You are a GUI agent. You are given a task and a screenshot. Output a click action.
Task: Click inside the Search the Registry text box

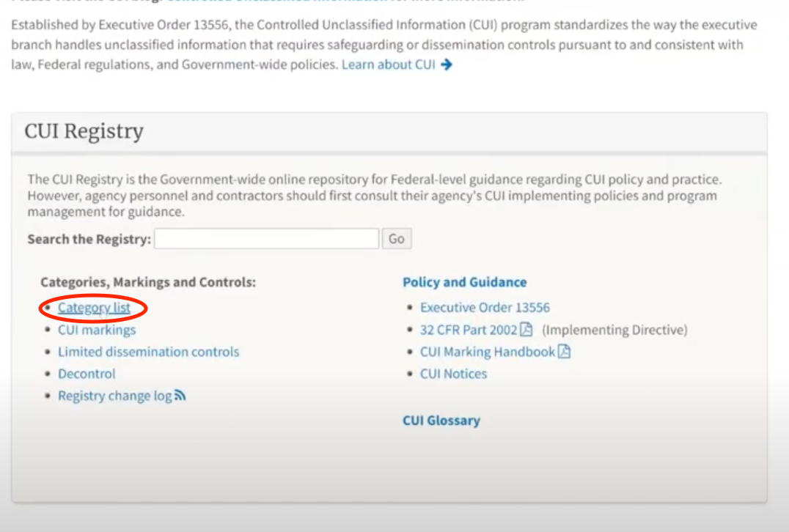click(x=265, y=238)
